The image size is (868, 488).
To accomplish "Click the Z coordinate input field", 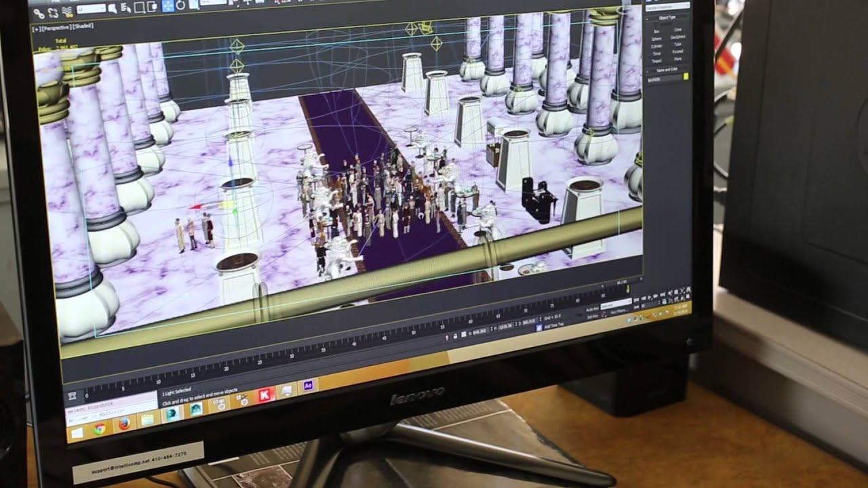I will click(x=529, y=321).
